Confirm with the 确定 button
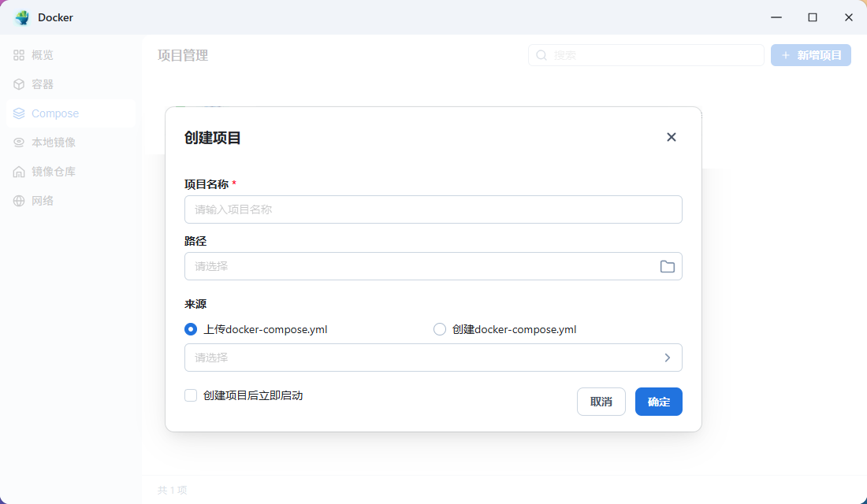This screenshot has width=867, height=504. [x=658, y=402]
